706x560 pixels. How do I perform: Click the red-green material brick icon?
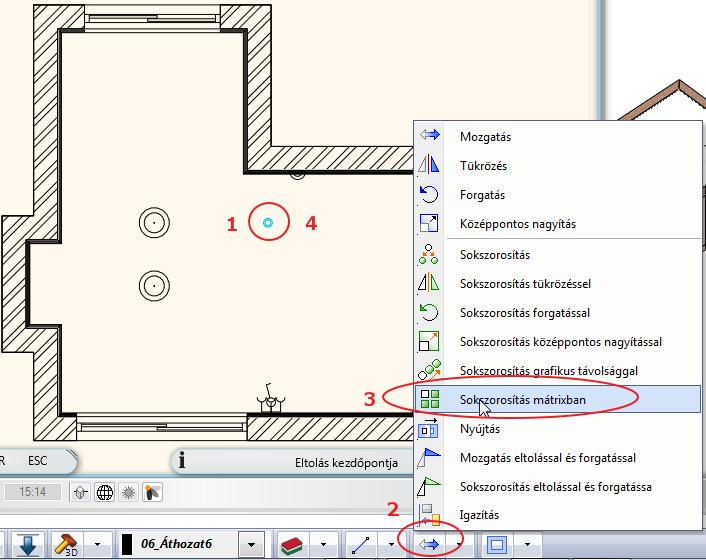(x=292, y=545)
